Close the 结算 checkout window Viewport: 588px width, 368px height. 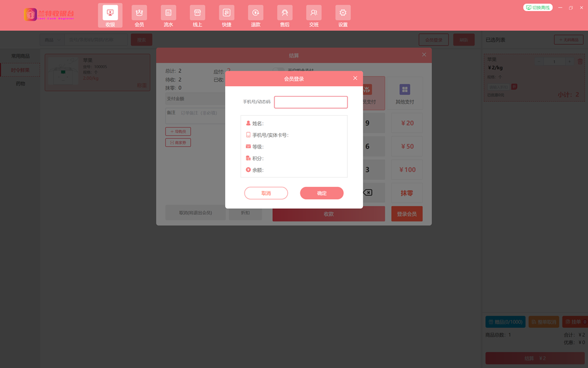[424, 55]
